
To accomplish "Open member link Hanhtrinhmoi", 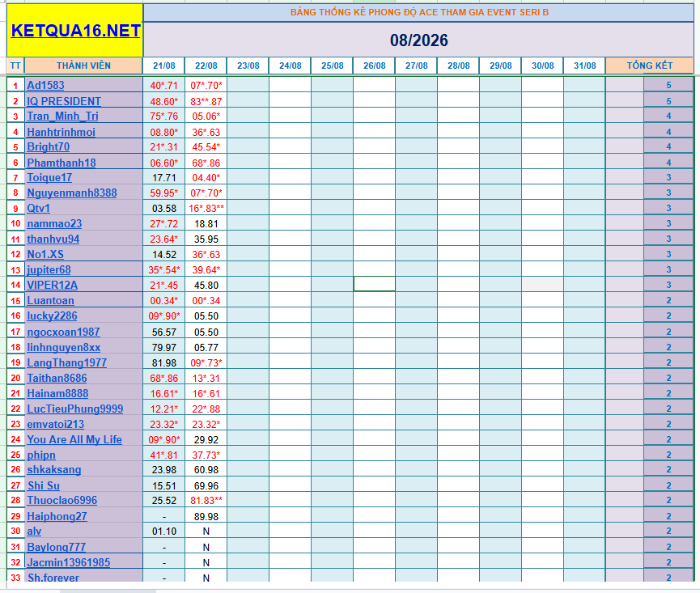I will (62, 132).
